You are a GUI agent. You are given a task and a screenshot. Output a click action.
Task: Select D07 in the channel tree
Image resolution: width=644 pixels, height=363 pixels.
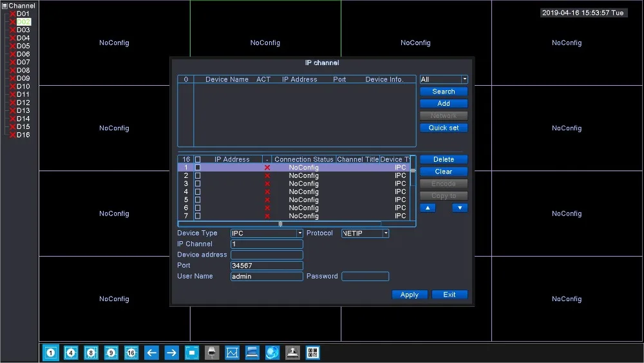(23, 62)
